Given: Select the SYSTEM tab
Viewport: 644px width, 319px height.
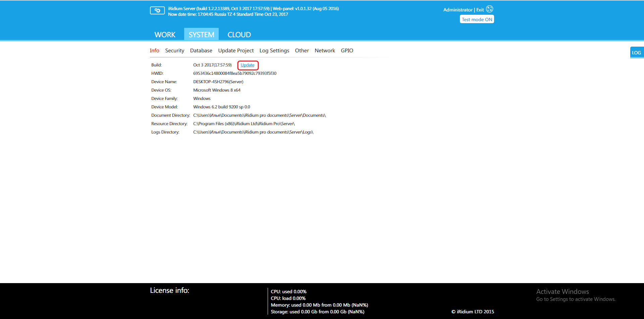Looking at the screenshot, I should coord(201,35).
